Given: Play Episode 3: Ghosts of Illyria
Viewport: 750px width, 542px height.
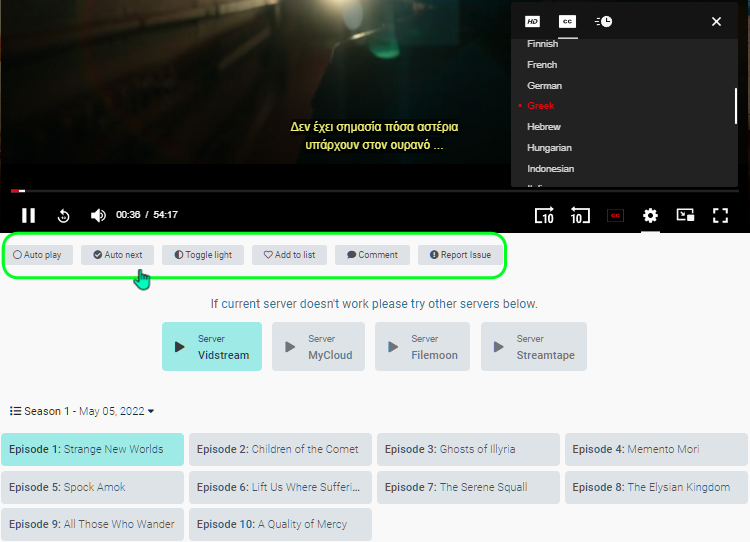Looking at the screenshot, I should tap(468, 449).
